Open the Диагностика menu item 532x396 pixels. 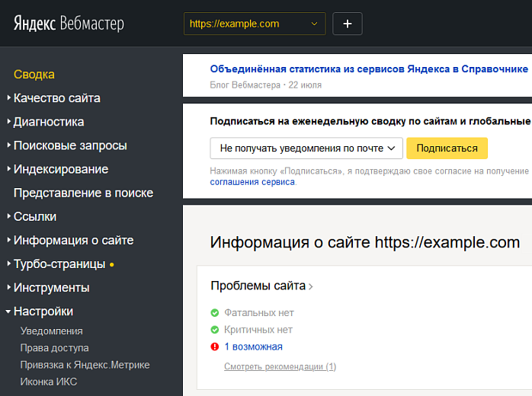(x=49, y=122)
